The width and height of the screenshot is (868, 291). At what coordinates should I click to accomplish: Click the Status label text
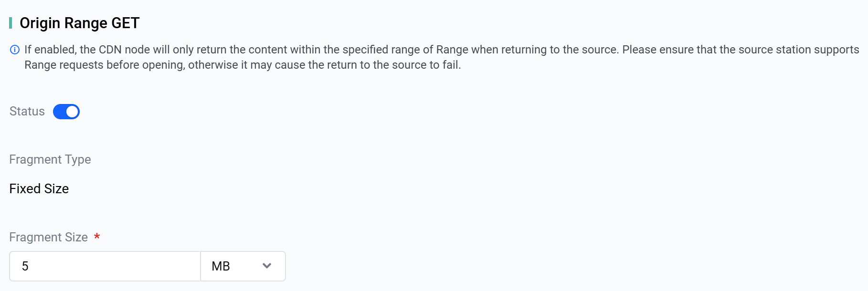point(27,112)
